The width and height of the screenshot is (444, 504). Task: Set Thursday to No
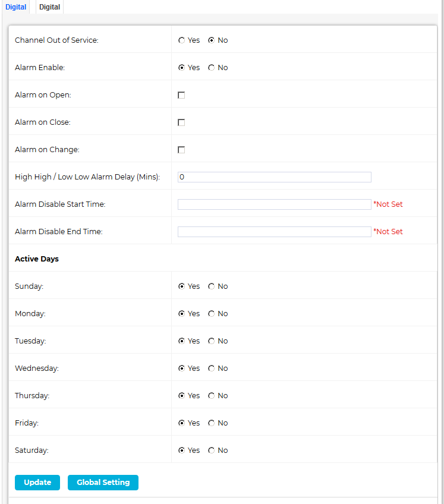tap(211, 395)
